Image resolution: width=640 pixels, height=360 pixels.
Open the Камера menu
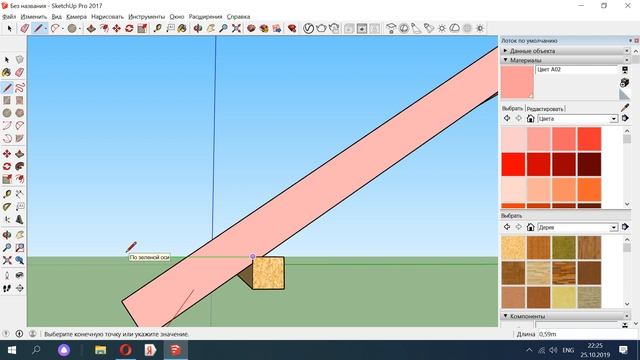pyautogui.click(x=76, y=17)
